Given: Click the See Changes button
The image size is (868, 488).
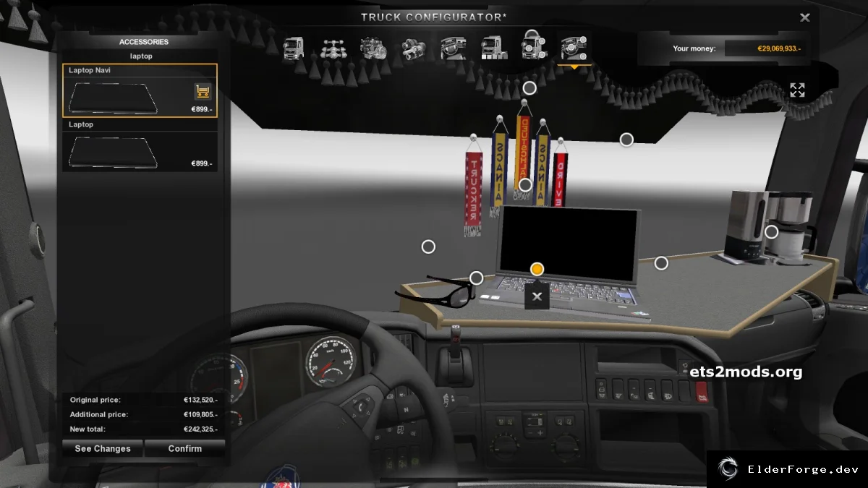Looking at the screenshot, I should pos(103,448).
